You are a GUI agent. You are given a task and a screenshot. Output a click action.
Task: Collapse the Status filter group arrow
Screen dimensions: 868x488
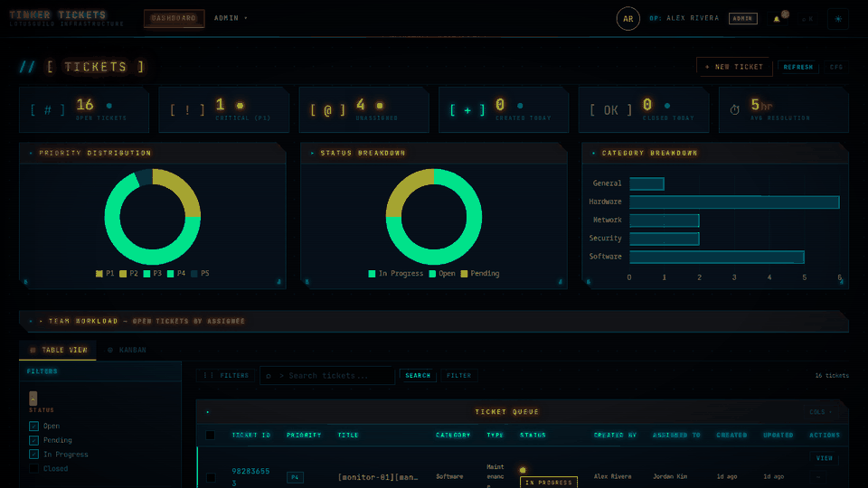[33, 399]
